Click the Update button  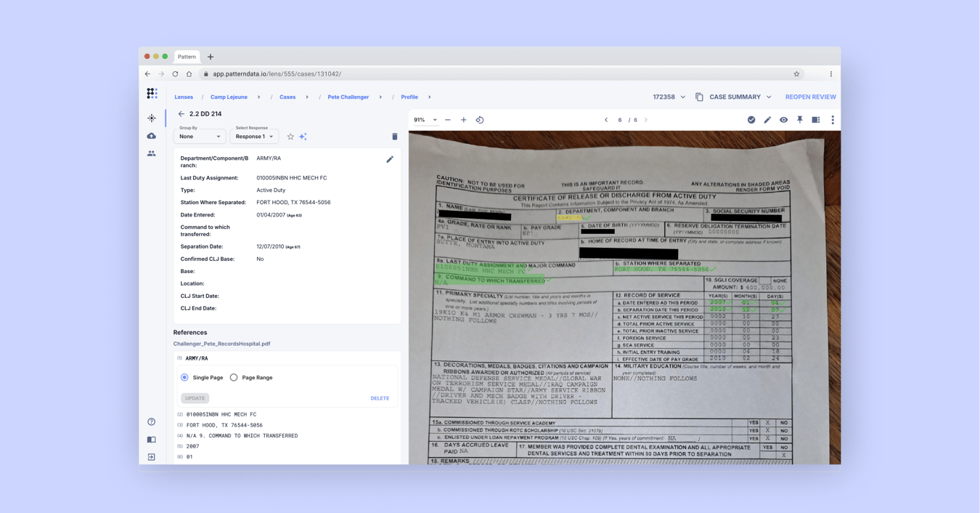(x=195, y=398)
